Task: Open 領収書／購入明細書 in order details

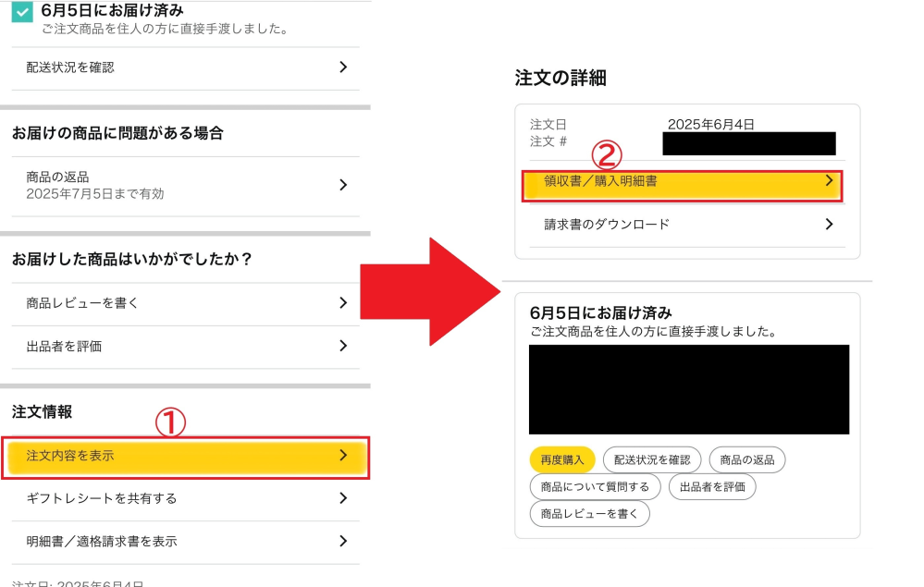Action: click(x=682, y=186)
